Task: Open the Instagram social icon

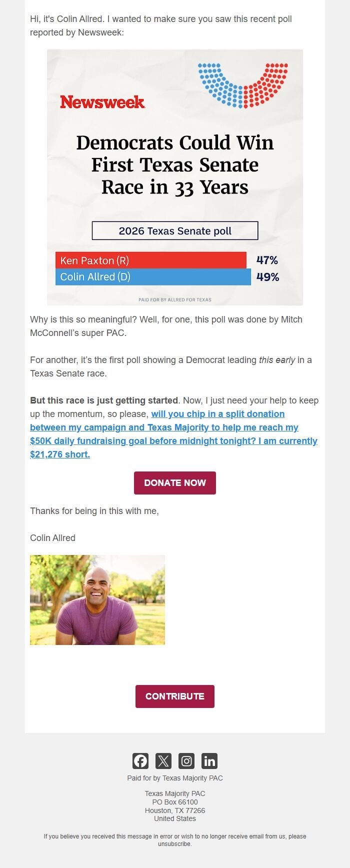Action: pos(186,761)
